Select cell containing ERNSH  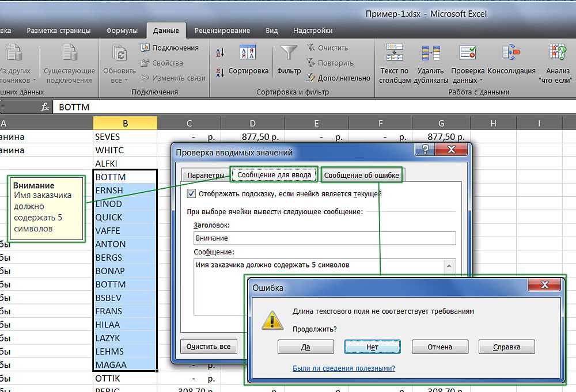[125, 190]
